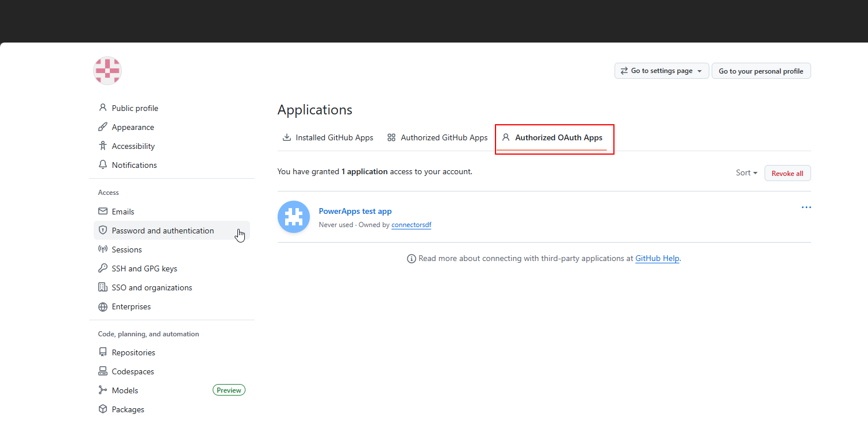Open Notifications settings
Screen dimensions: 868x422
pos(172,165)
